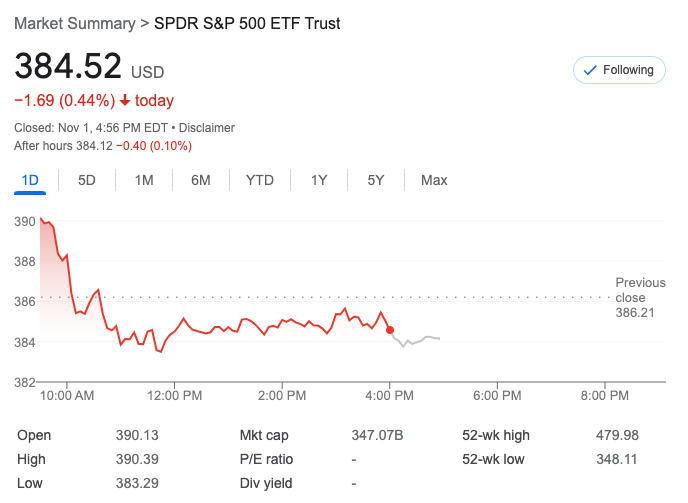The image size is (688, 503).
Task: Open the YTD chart view
Action: (260, 180)
